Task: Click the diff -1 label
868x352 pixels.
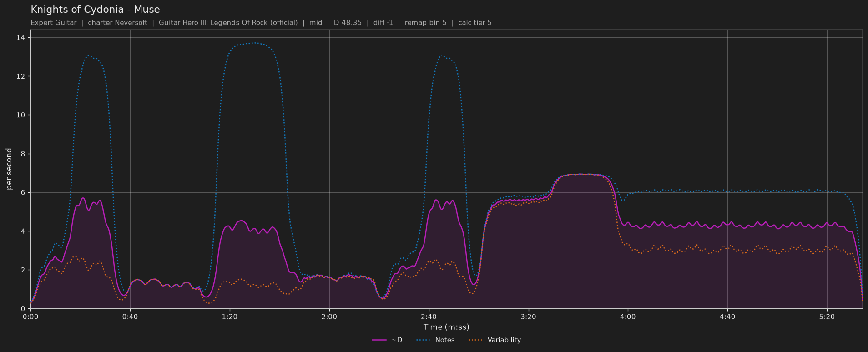Action: [x=383, y=23]
